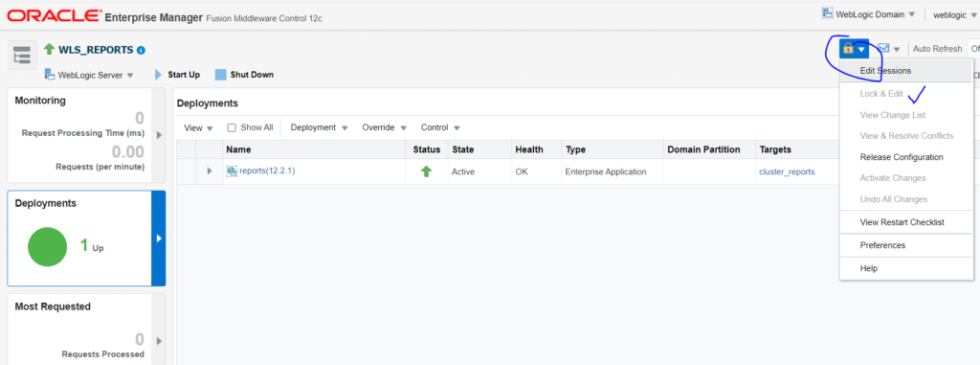
Task: Click the lock Change Center icon
Action: pyautogui.click(x=848, y=48)
